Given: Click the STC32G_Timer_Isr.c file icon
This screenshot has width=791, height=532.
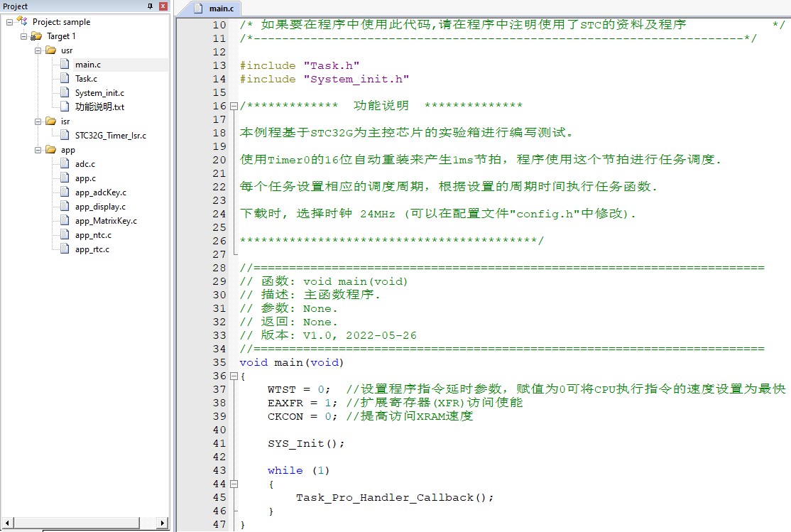Looking at the screenshot, I should pyautogui.click(x=65, y=135).
